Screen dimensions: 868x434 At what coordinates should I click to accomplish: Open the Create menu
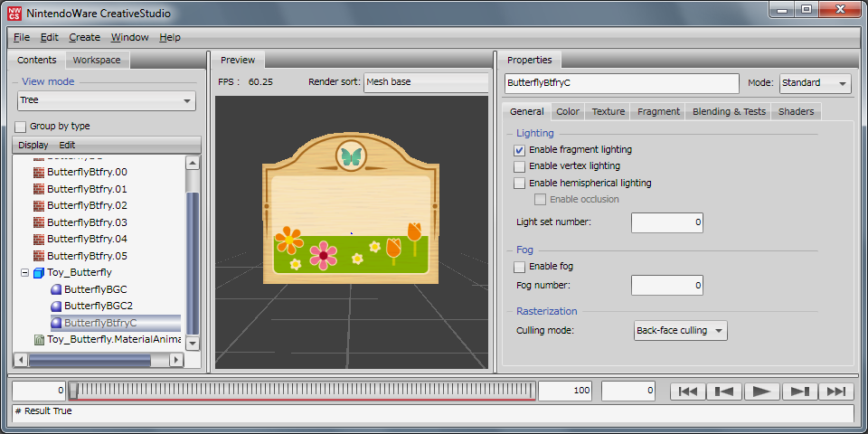point(84,37)
